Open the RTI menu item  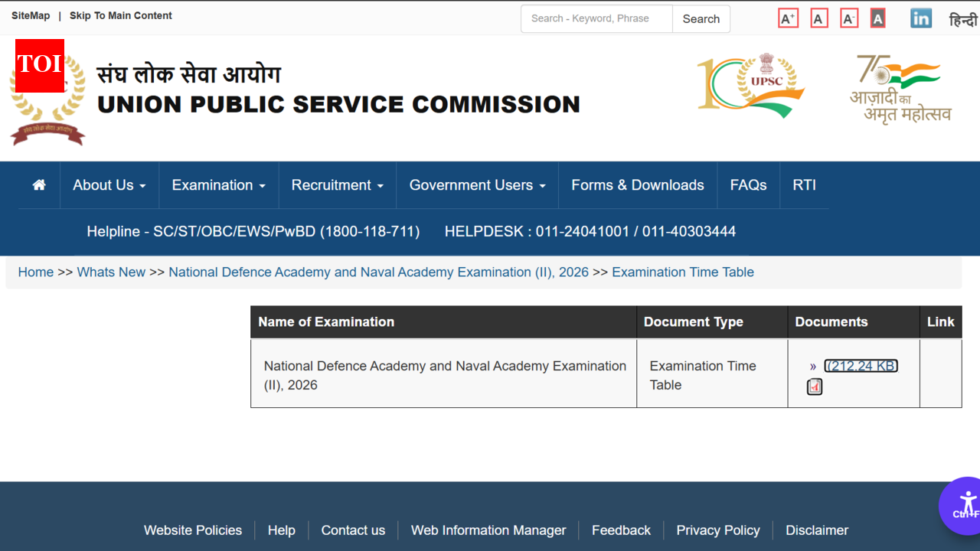click(804, 185)
